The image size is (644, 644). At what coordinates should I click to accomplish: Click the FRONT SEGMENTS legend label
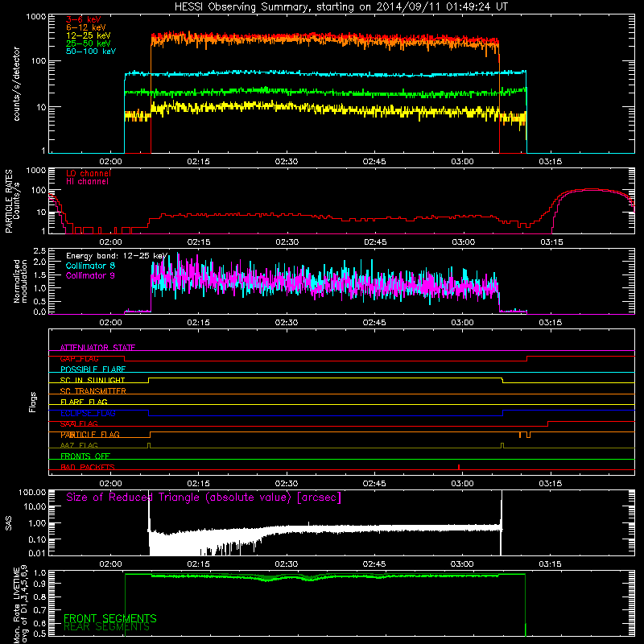pyautogui.click(x=110, y=618)
